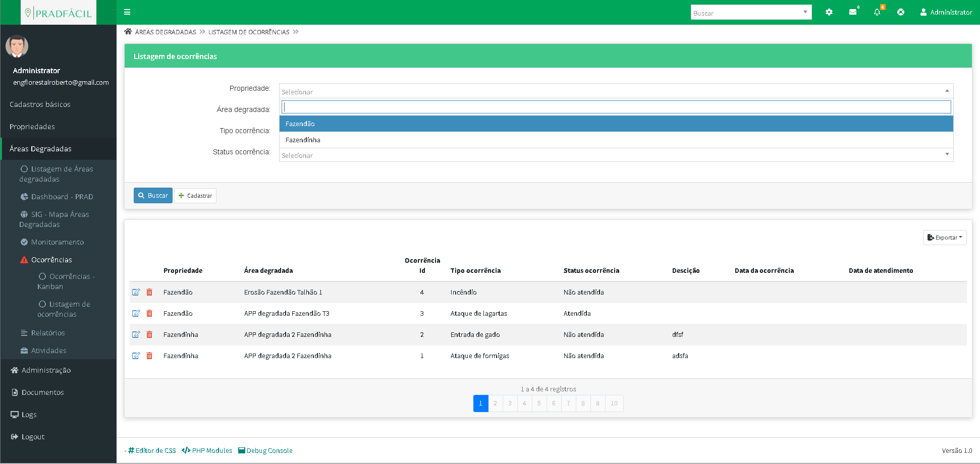This screenshot has height=464, width=980.
Task: Open Dashboard - PRAD menu item
Action: coord(62,197)
